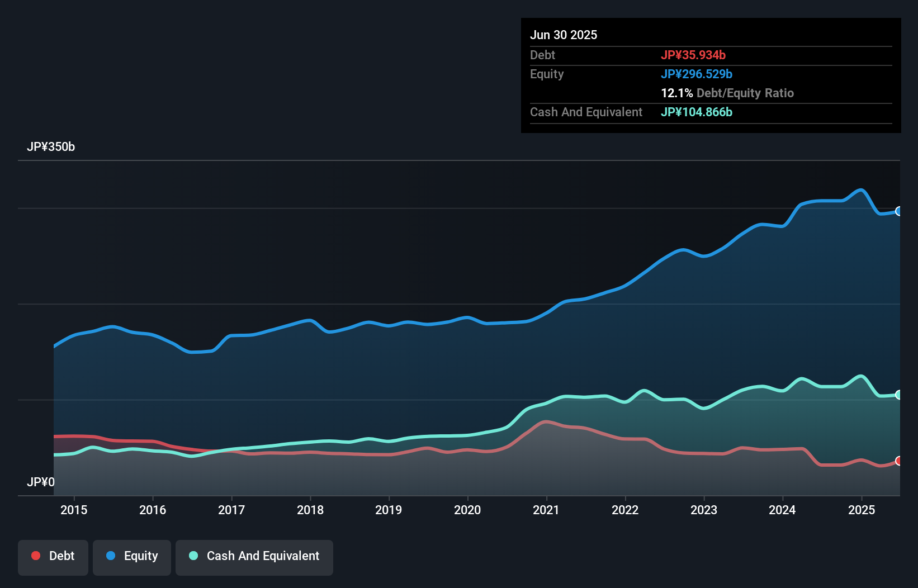Select the 2020 axis label
918x588 pixels.
point(467,510)
